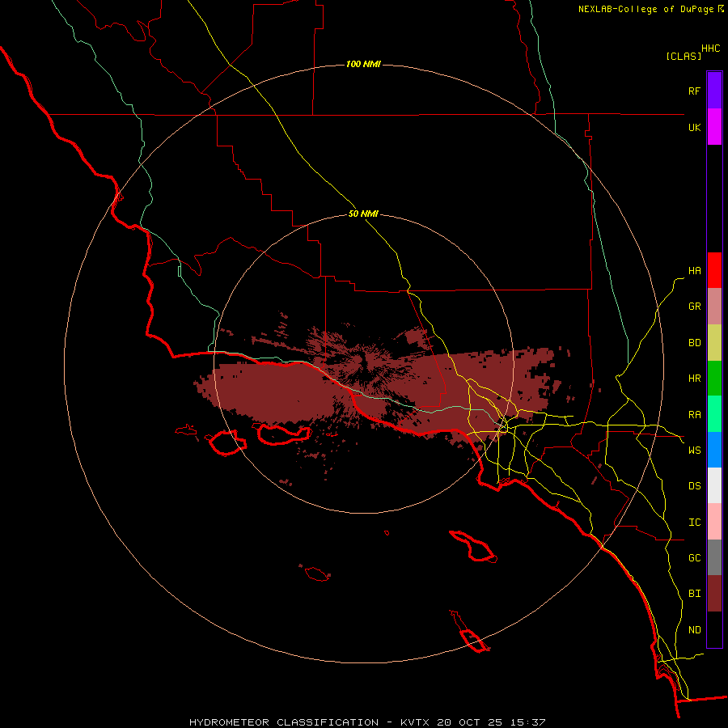The width and height of the screenshot is (728, 728).
Task: Click the HR legend label
Action: click(694, 379)
